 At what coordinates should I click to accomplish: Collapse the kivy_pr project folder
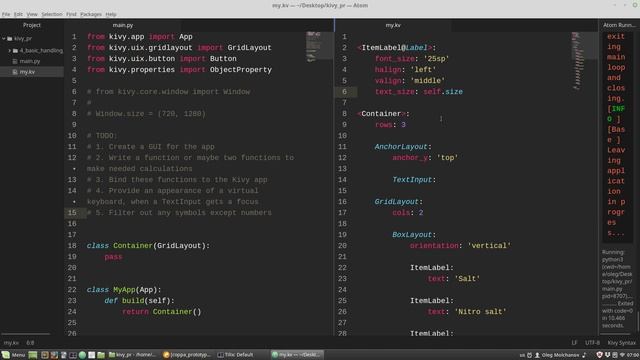pyautogui.click(x=4, y=39)
